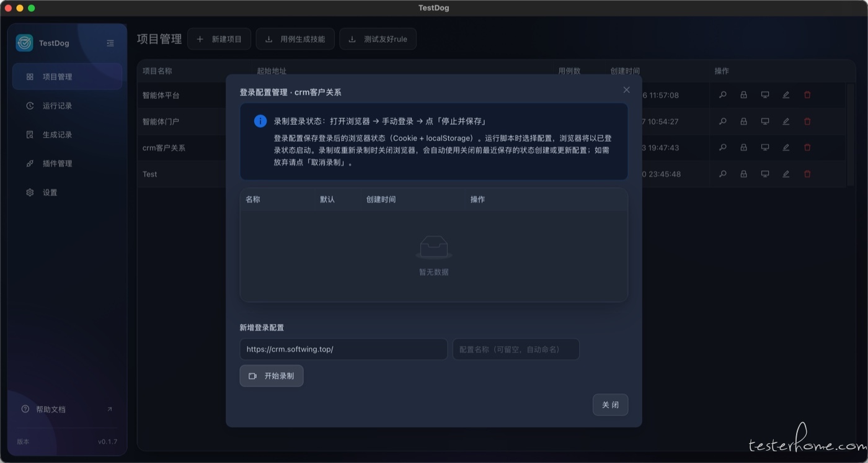Click the 用例生成技能 download button

295,39
